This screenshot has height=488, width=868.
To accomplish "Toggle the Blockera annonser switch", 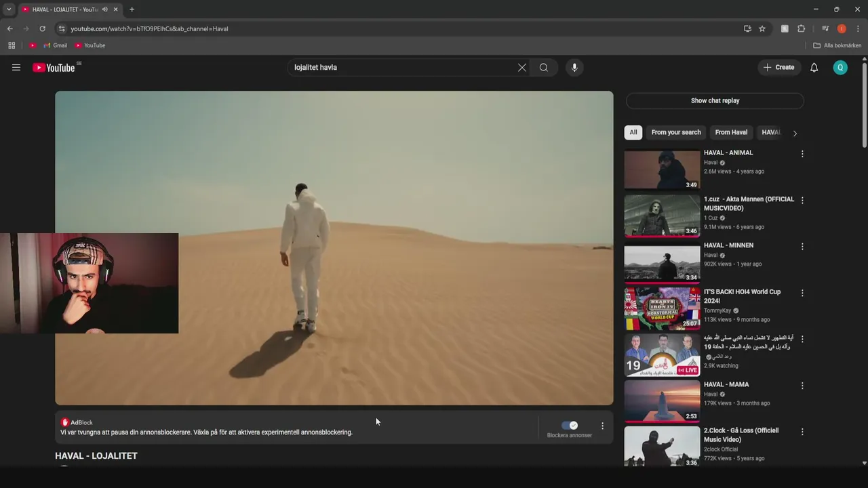I will [570, 425].
